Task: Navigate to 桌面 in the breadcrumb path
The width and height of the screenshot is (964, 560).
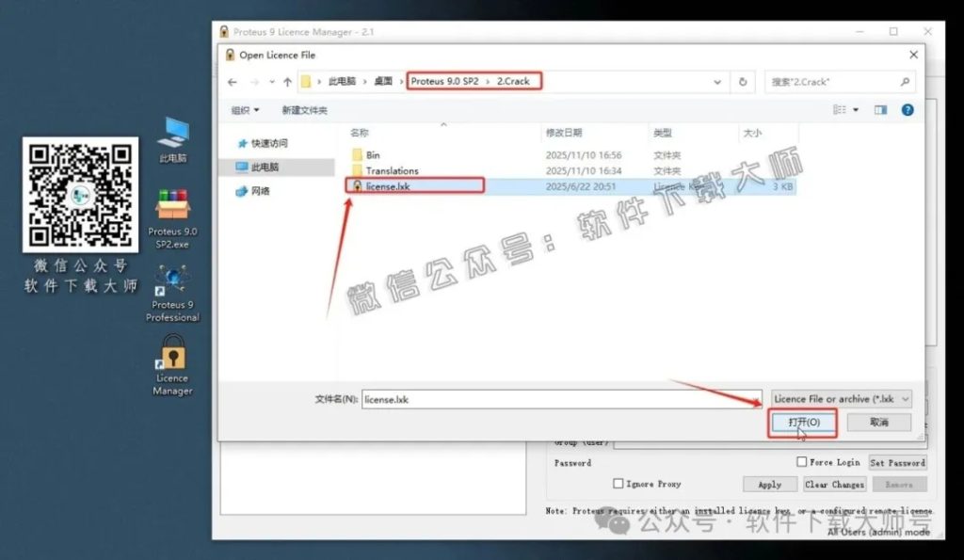Action: tap(381, 82)
